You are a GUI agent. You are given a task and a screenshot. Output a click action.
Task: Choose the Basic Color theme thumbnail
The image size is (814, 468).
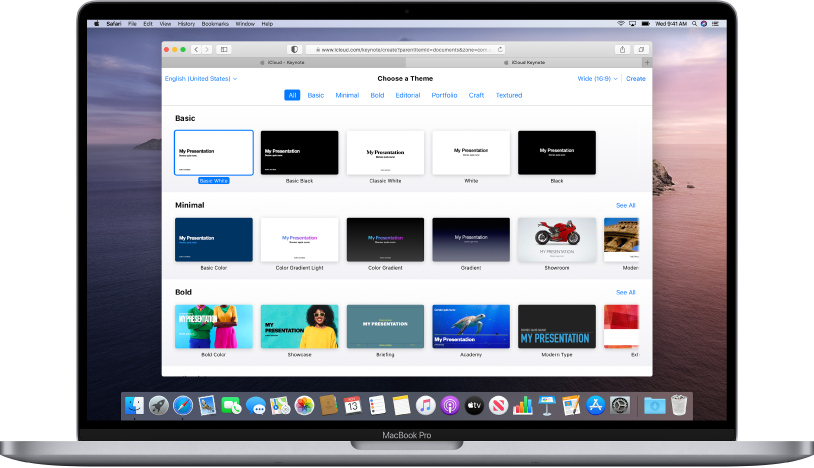(214, 240)
